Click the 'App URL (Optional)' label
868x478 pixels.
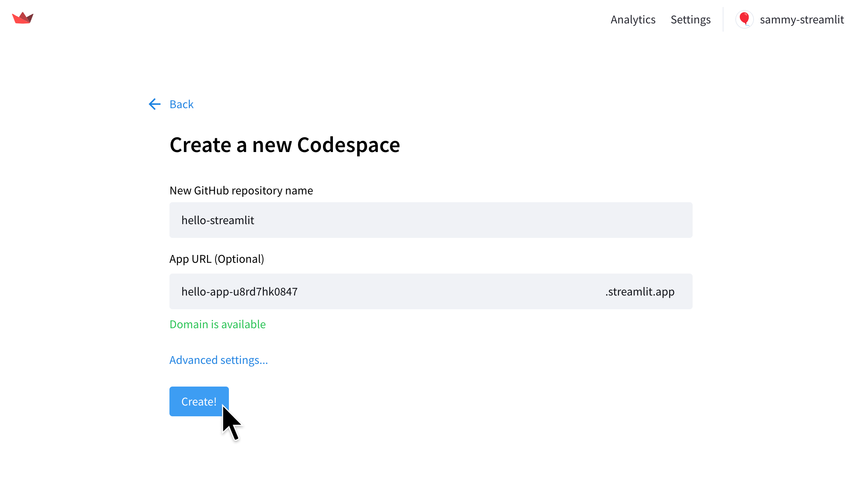pyautogui.click(x=217, y=259)
